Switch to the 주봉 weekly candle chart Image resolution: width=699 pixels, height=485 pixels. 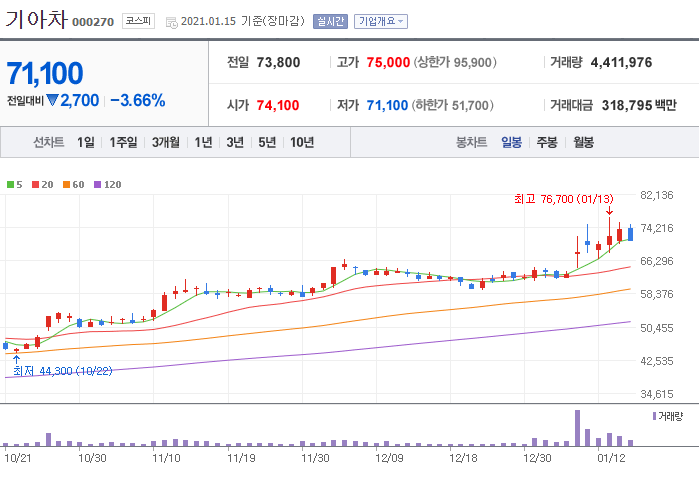pos(547,142)
